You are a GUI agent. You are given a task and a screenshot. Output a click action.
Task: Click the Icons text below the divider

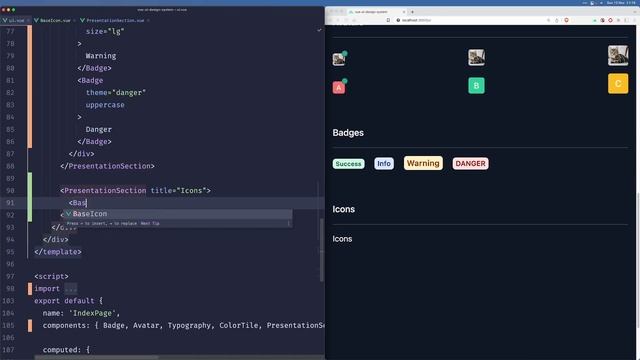pyautogui.click(x=342, y=239)
